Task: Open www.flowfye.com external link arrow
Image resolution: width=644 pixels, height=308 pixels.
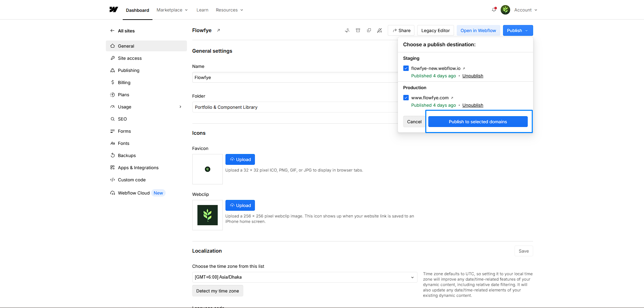Action: (x=452, y=98)
